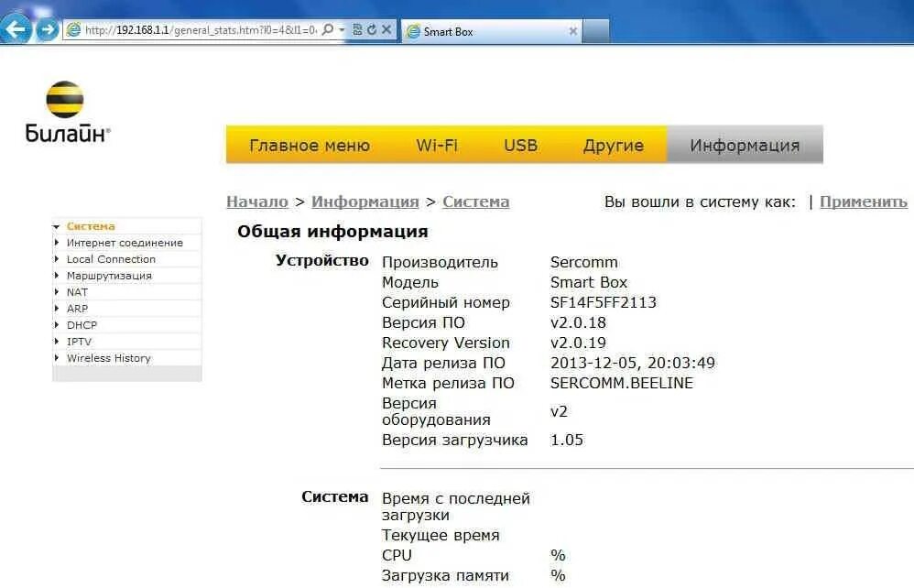Refresh the page with reload icon
The width and height of the screenshot is (914, 588).
click(x=371, y=29)
